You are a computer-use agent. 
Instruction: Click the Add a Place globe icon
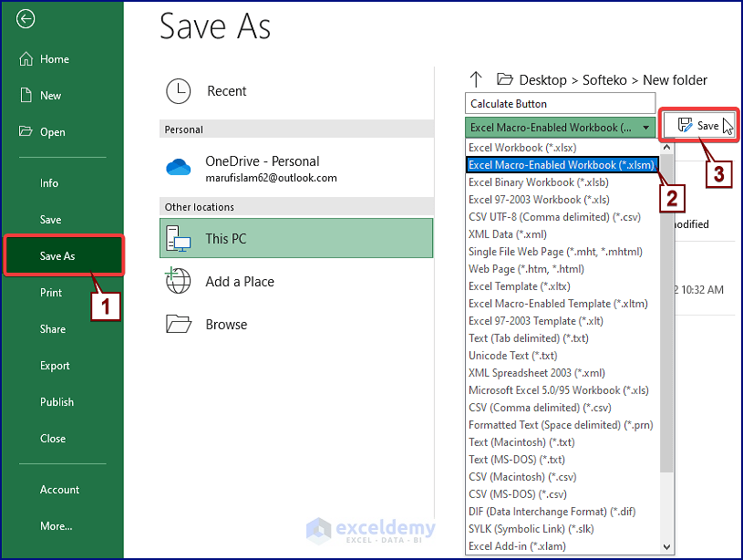coord(178,281)
